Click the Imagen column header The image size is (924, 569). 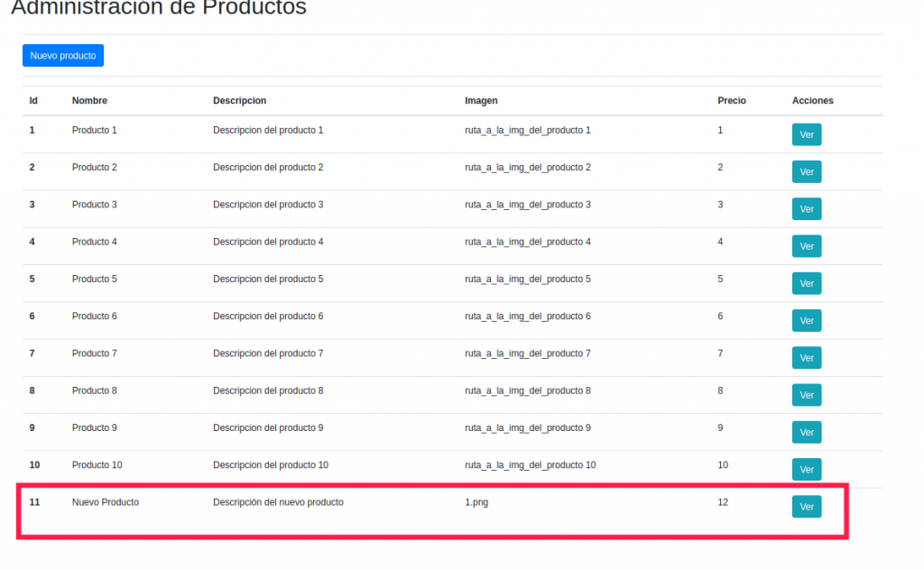481,101
